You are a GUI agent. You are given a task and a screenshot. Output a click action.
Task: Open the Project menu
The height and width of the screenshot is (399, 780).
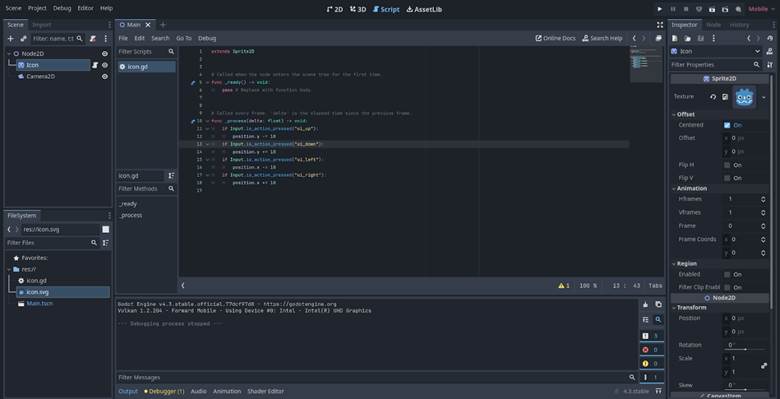37,8
